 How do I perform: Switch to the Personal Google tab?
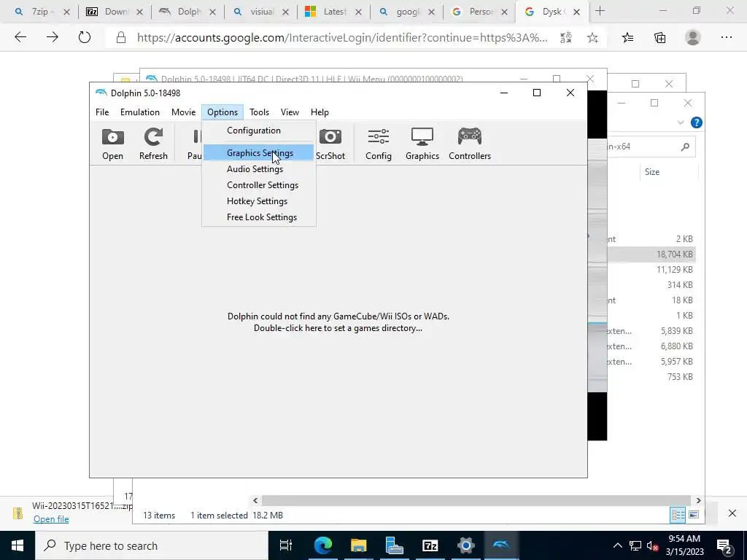tap(481, 12)
